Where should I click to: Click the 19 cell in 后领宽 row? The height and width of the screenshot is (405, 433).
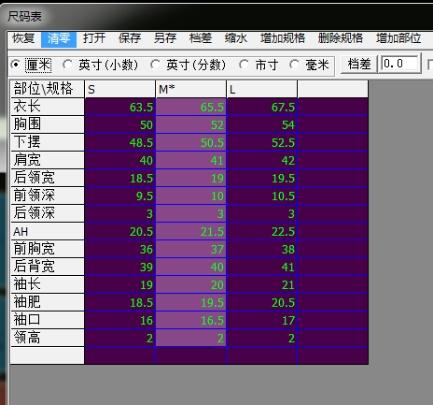191,178
